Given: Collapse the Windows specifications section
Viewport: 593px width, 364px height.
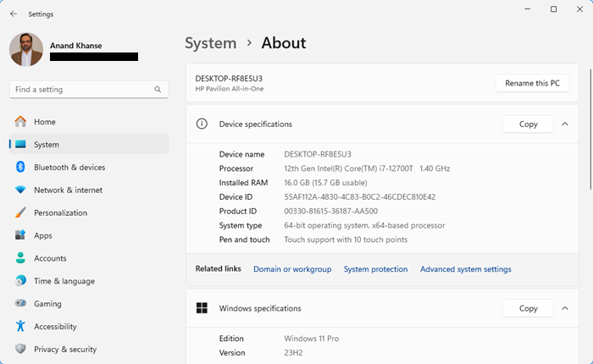Looking at the screenshot, I should (565, 308).
